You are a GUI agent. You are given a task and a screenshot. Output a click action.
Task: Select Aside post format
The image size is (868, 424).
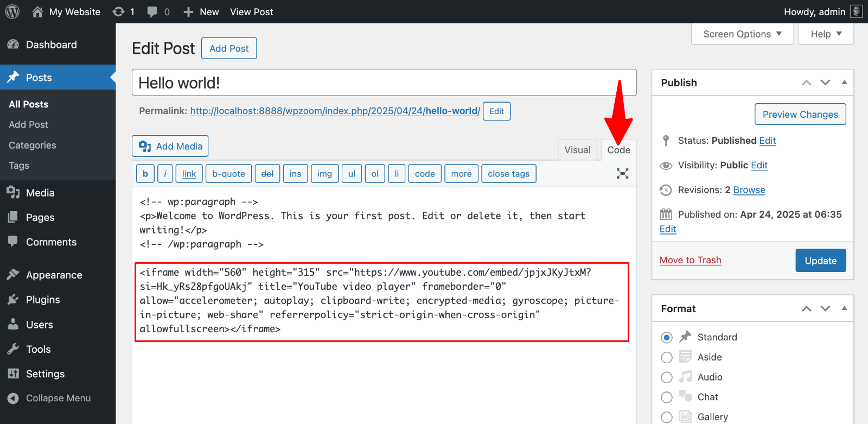coord(667,357)
